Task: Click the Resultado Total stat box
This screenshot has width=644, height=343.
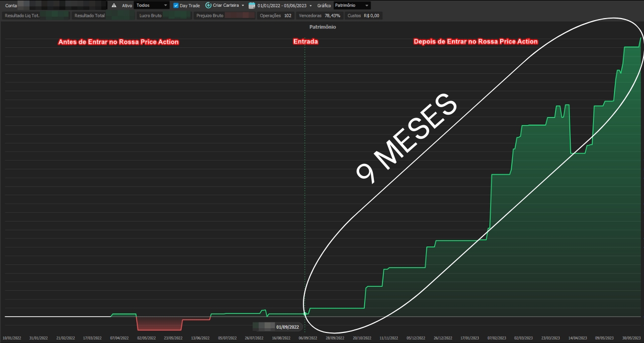Action: click(103, 16)
